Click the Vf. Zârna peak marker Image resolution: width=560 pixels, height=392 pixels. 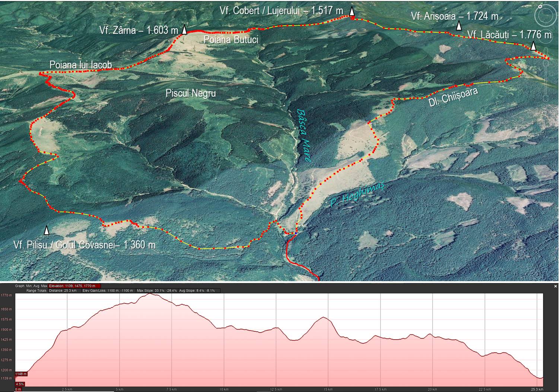click(x=184, y=30)
